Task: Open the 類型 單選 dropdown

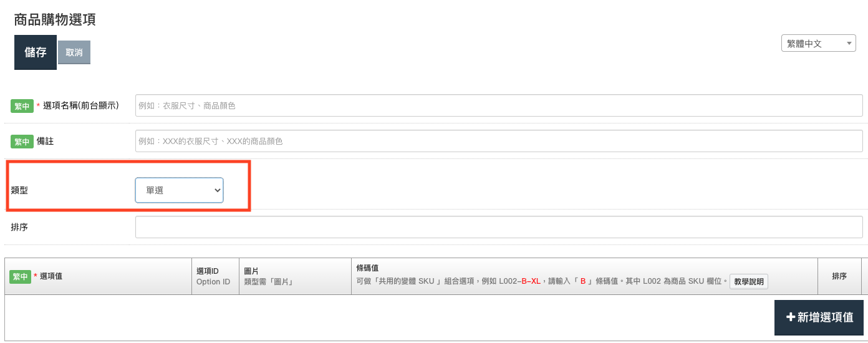Action: [x=179, y=190]
